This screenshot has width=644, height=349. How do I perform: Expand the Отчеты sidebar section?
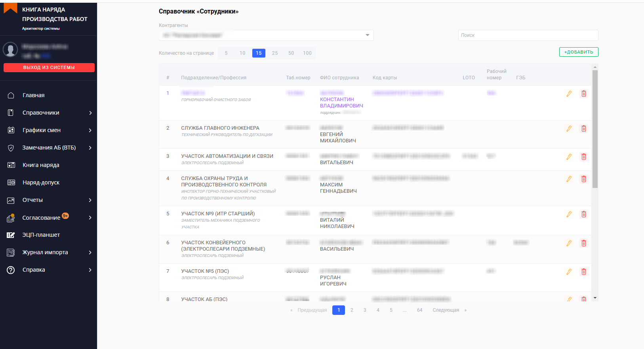point(90,200)
